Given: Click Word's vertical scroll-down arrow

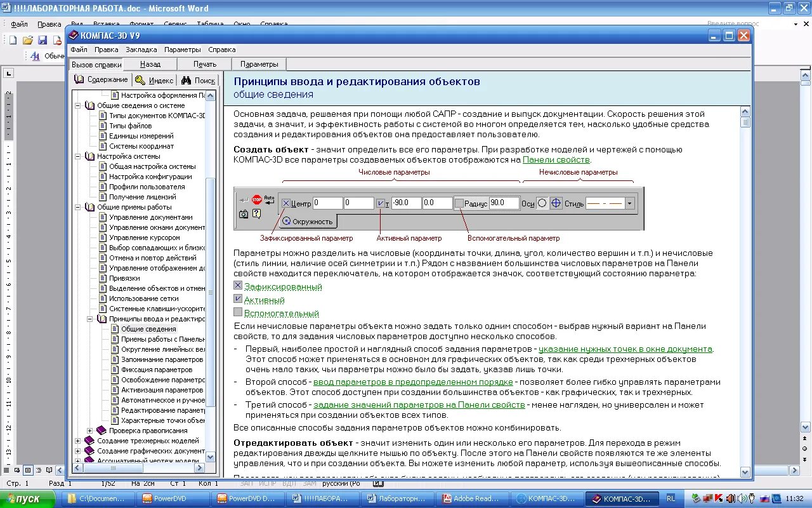Looking at the screenshot, I should tap(806, 427).
